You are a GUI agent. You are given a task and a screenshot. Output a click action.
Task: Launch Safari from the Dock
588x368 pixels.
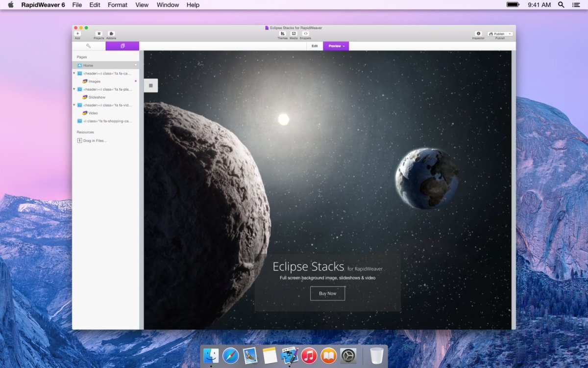click(x=230, y=356)
